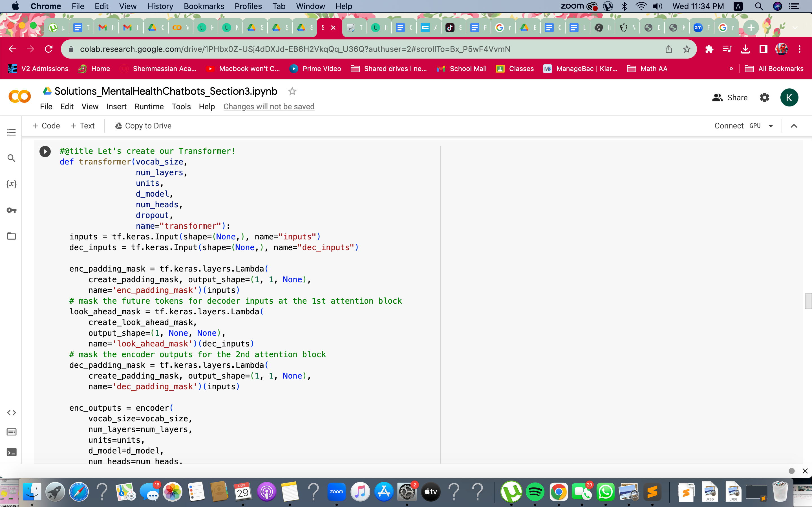Viewport: 812px width, 507px height.
Task: Open the table of contents sidebar
Action: (x=11, y=132)
